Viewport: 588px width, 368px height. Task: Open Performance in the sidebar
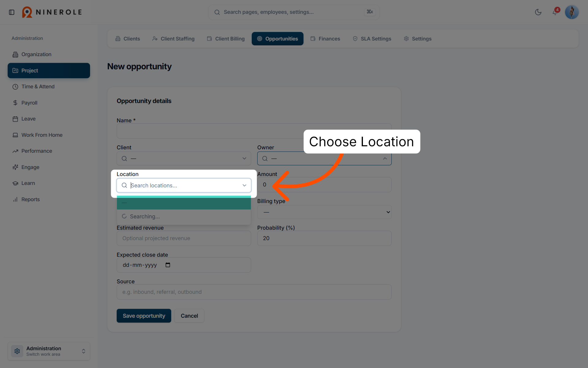pyautogui.click(x=49, y=151)
